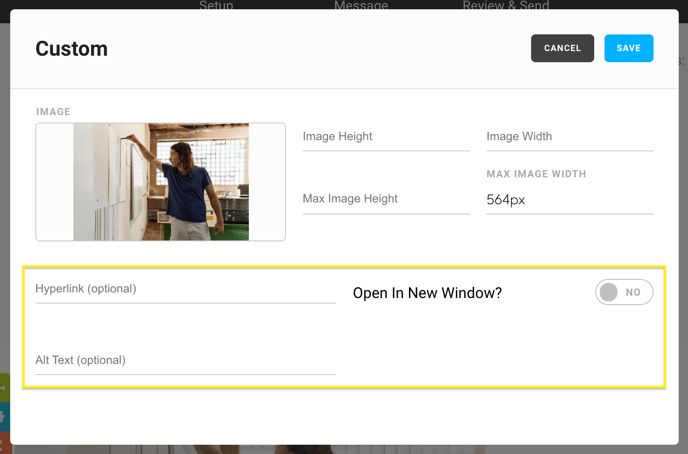The width and height of the screenshot is (688, 454).
Task: Click the Image Height field
Action: pos(386,137)
